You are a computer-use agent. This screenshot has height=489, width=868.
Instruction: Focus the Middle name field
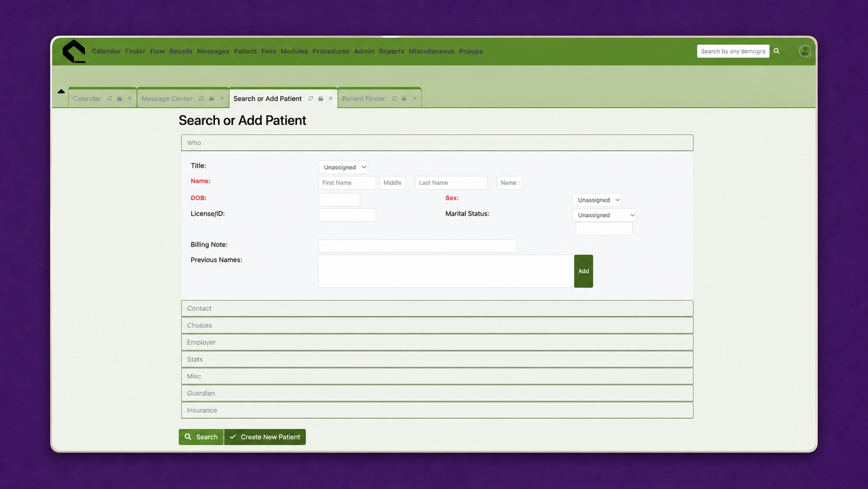tap(392, 183)
